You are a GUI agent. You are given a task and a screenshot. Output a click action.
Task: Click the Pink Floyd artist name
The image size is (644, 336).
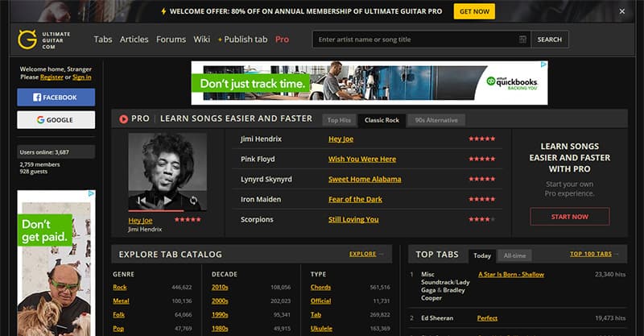pos(258,160)
